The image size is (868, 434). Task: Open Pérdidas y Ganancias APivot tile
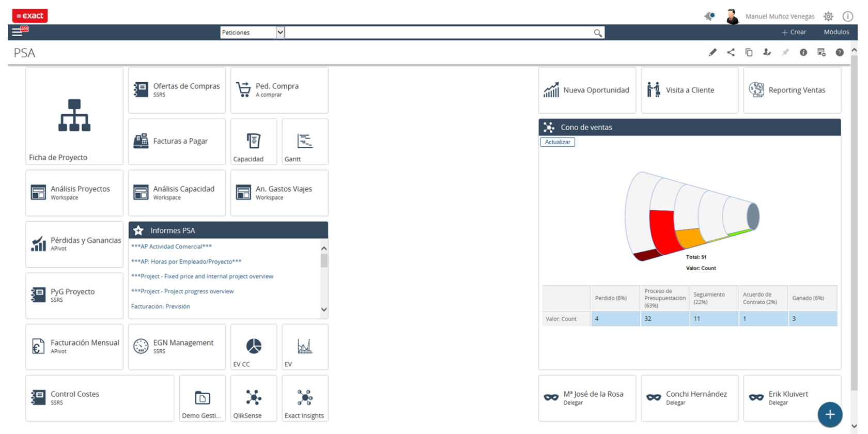coord(74,244)
